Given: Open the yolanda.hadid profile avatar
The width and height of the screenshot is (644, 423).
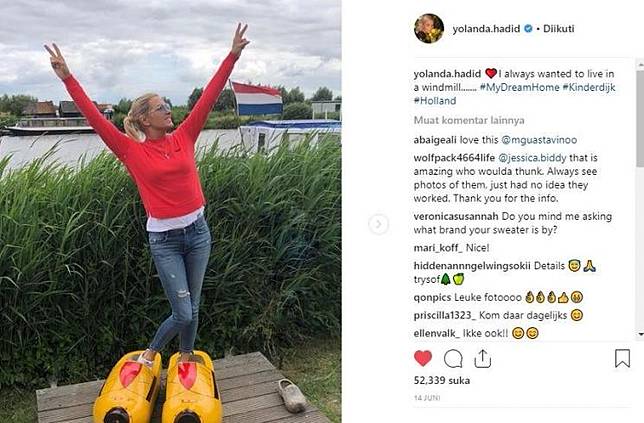Looking at the screenshot, I should (x=429, y=28).
